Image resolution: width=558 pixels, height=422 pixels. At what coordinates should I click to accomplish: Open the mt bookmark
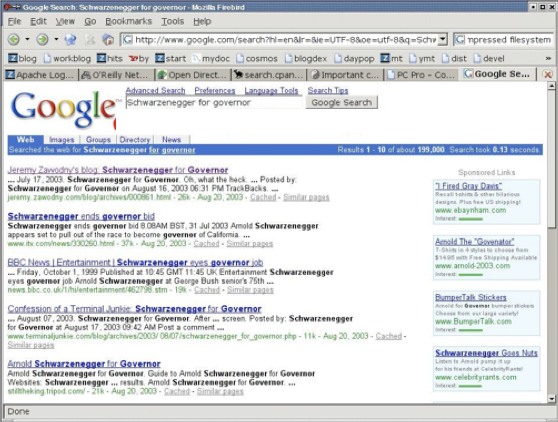[x=391, y=58]
